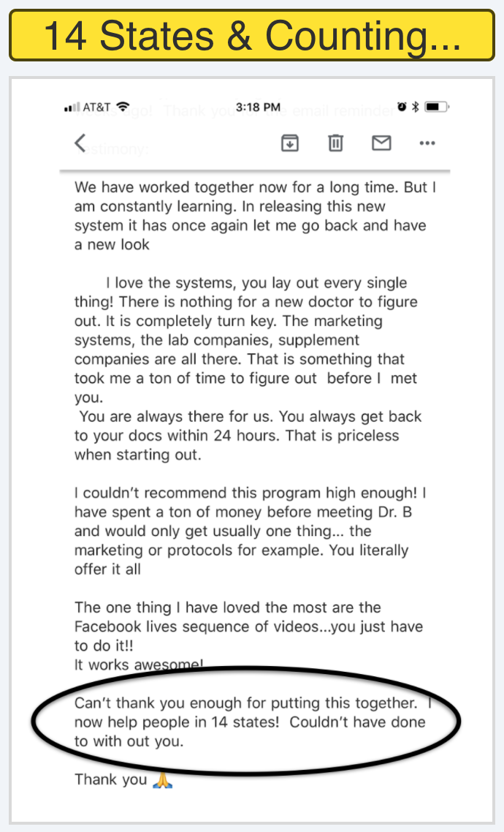
Task: Click the archive email icon
Action: pos(290,143)
